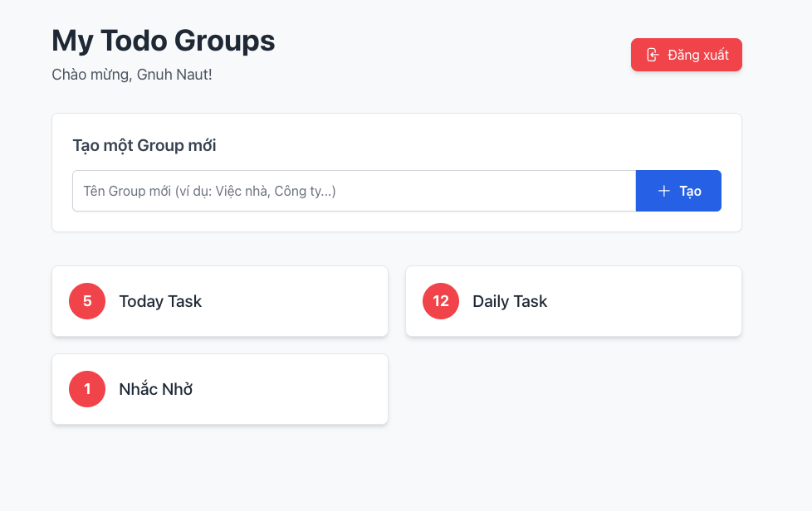The height and width of the screenshot is (511, 812).
Task: Click the group creation form card
Action: [x=396, y=171]
